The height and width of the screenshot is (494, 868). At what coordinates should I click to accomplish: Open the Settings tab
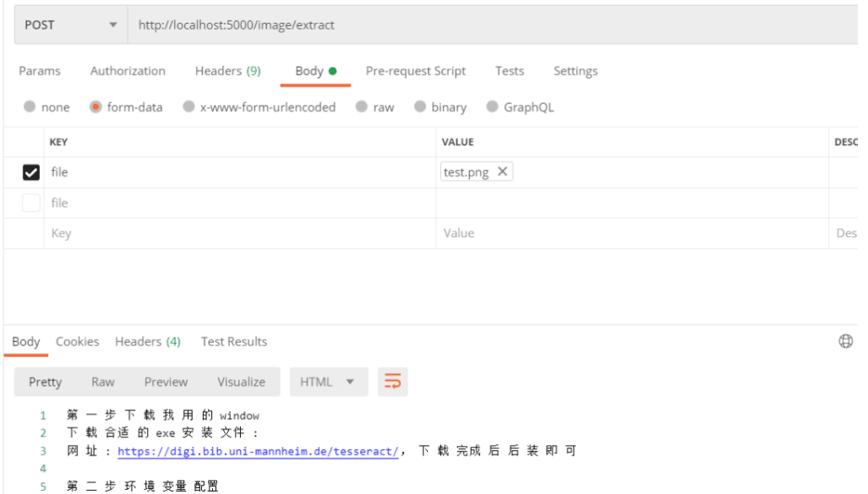coord(576,71)
